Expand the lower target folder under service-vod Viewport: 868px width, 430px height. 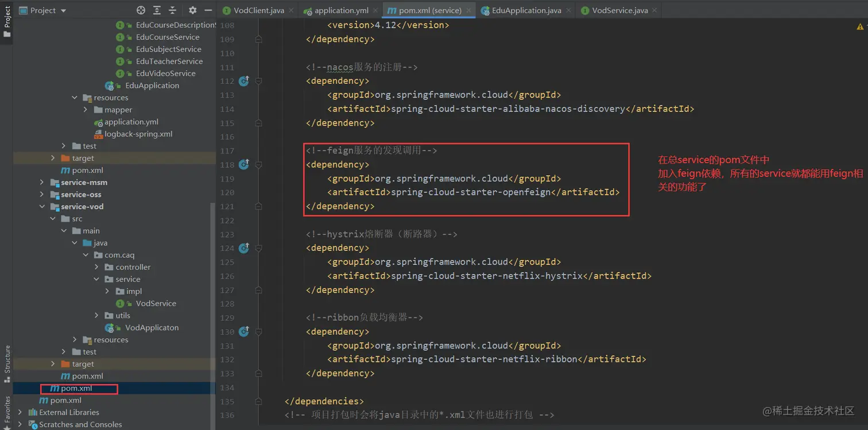coord(53,364)
